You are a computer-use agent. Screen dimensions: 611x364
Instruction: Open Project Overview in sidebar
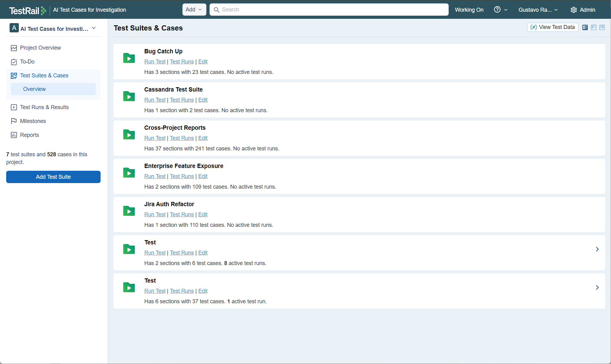click(x=40, y=48)
